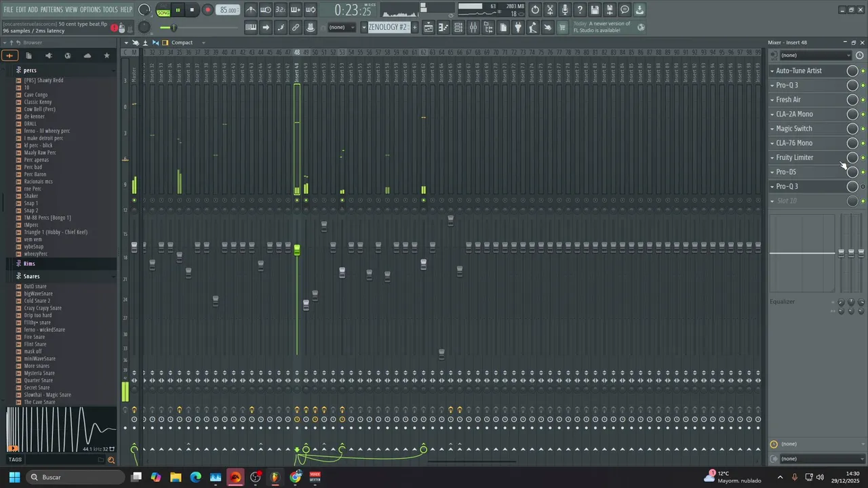
Task: Add new pattern with plus button
Action: point(414,27)
